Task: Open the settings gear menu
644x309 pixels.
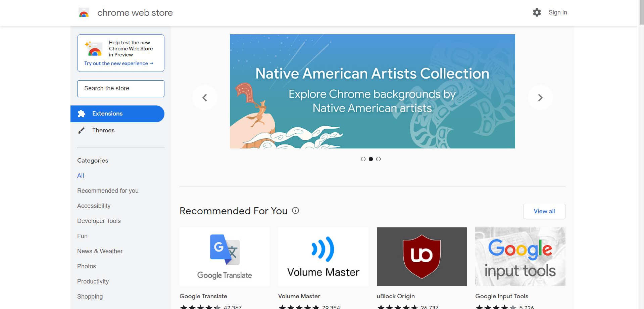Action: click(537, 12)
